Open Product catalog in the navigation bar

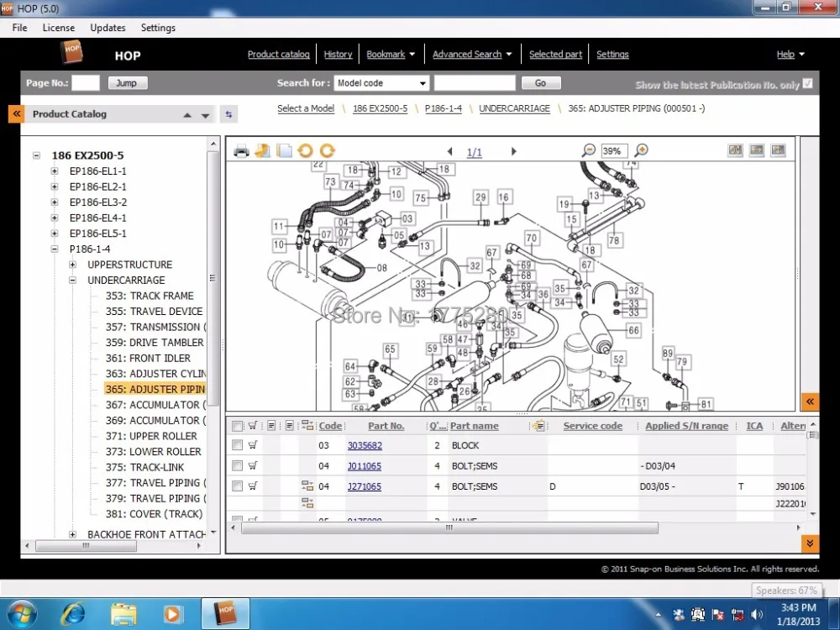coord(279,54)
